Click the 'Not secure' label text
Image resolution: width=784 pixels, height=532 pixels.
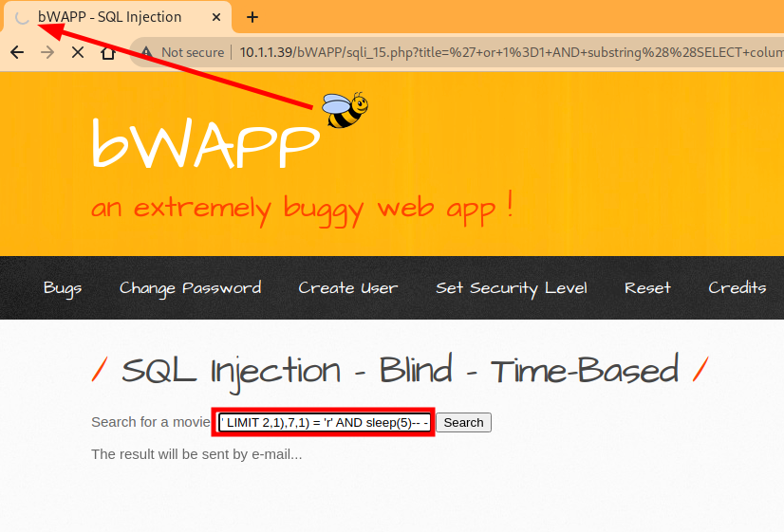tap(193, 52)
